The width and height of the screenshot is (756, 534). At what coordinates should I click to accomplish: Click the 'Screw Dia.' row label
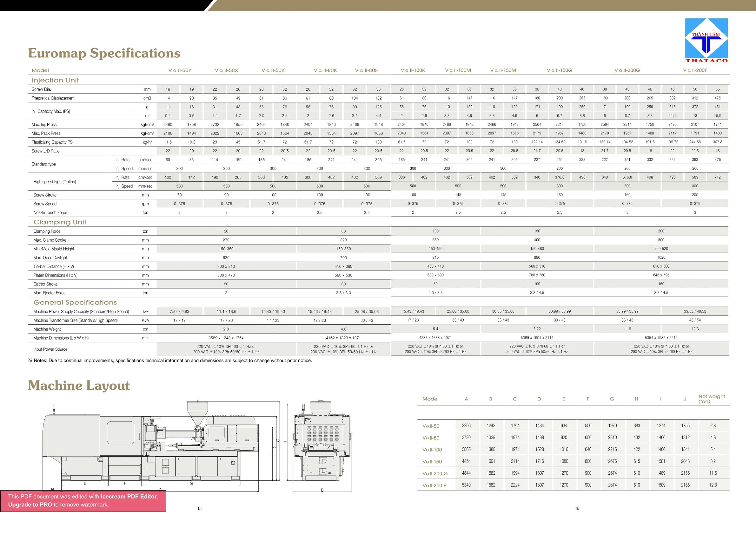click(x=41, y=89)
